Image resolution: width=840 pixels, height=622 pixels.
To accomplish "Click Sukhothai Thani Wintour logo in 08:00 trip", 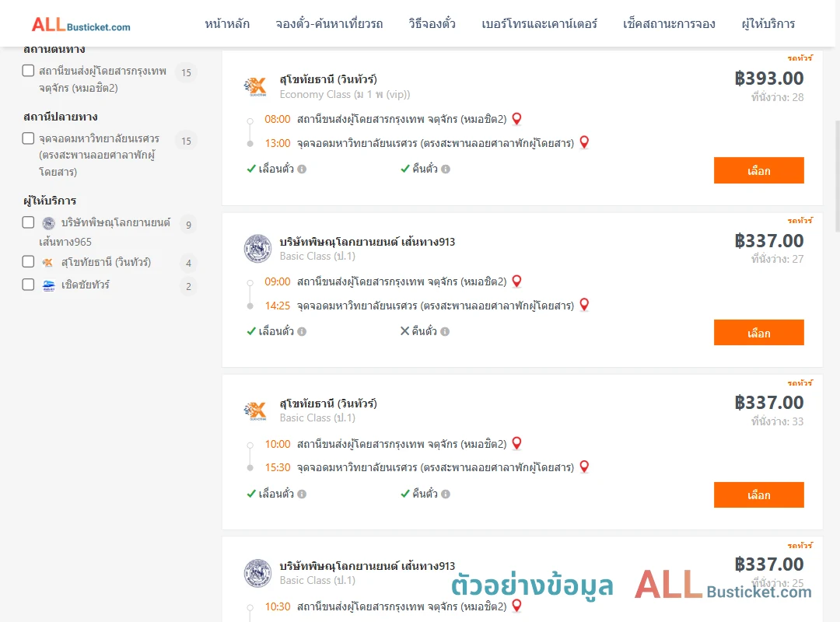I will point(256,86).
